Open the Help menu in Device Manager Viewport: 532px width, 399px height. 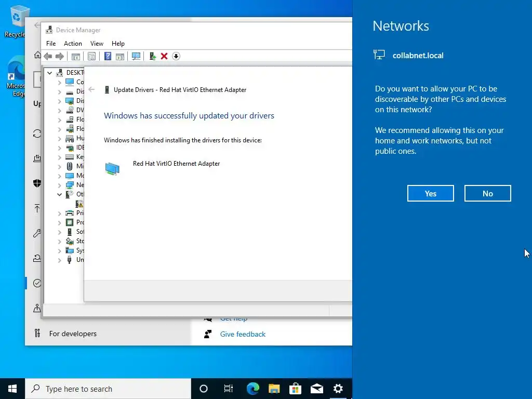(118, 44)
